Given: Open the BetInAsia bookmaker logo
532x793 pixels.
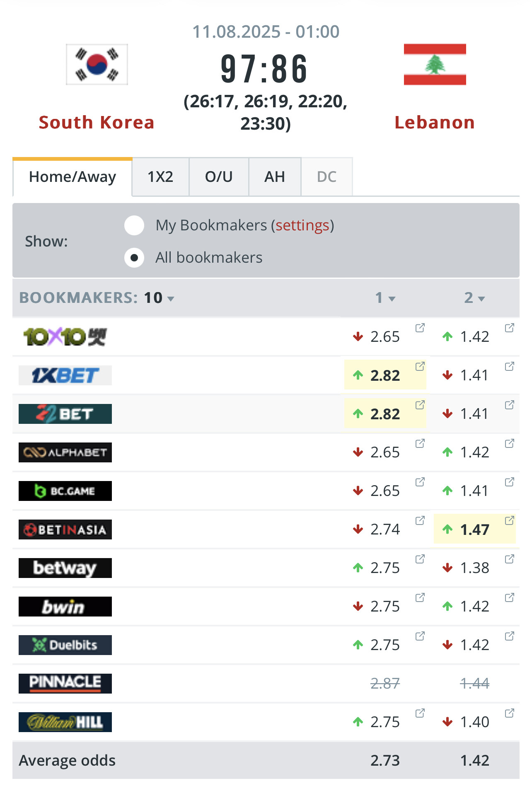Looking at the screenshot, I should (65, 529).
